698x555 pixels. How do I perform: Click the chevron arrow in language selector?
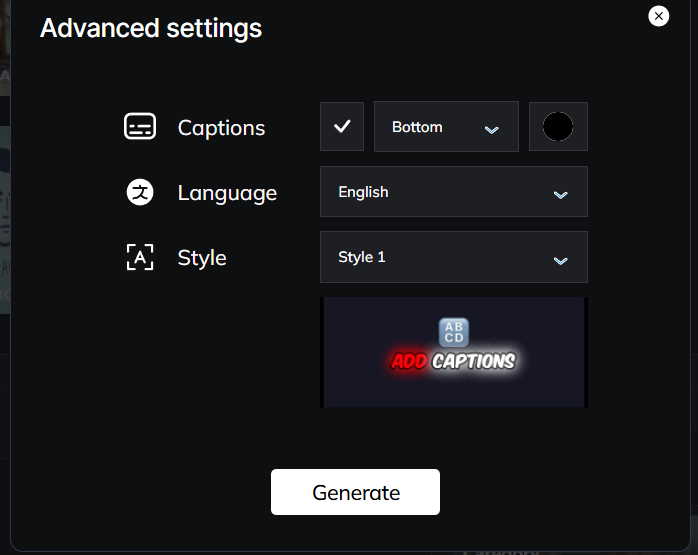[560, 195]
